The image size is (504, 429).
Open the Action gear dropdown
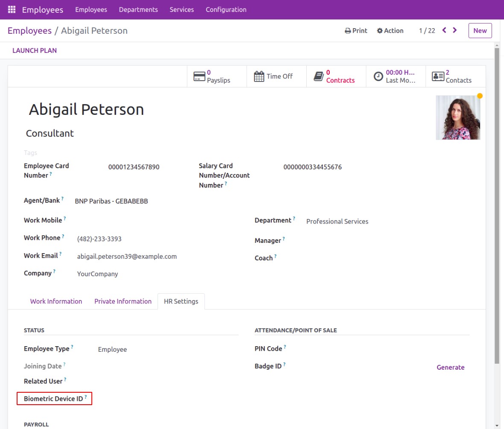coord(390,31)
